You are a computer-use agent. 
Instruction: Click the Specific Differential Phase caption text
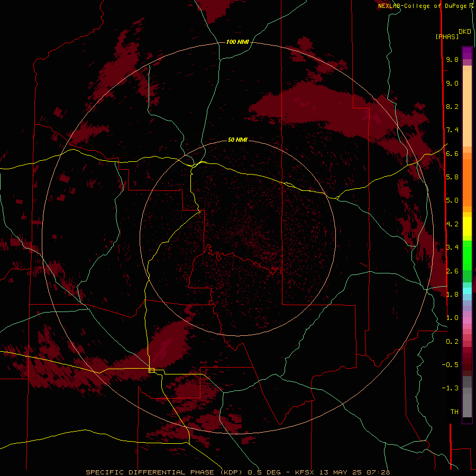pos(237,472)
